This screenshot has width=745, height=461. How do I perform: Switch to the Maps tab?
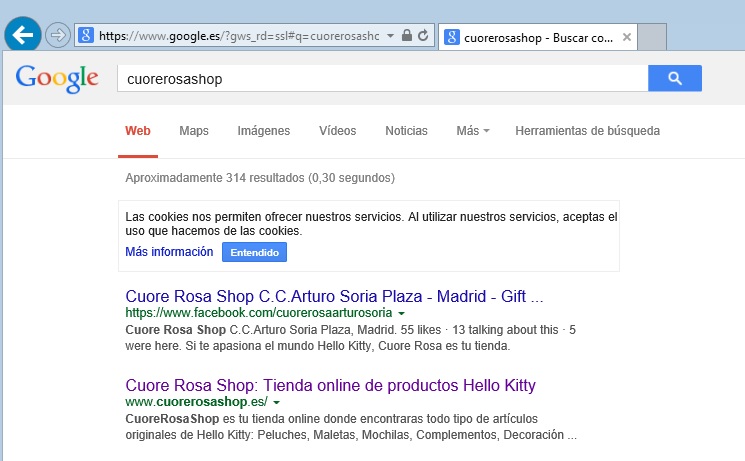[194, 131]
